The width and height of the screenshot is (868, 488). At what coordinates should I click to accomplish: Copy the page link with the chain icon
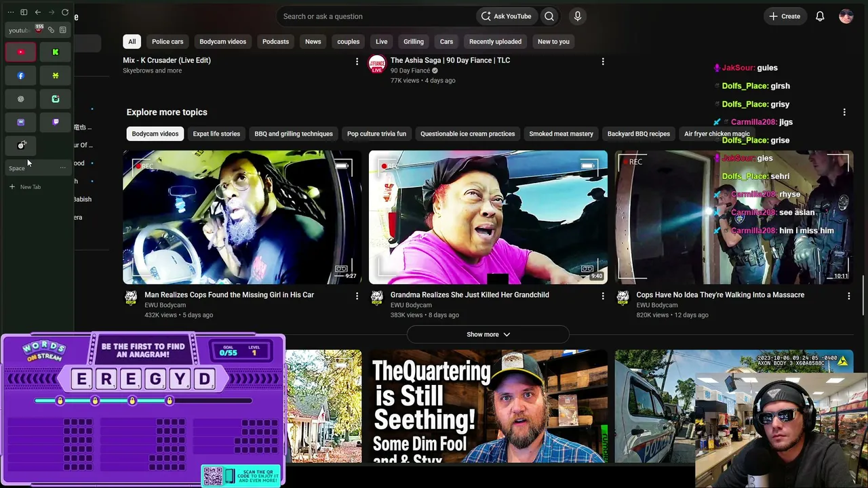[x=51, y=30]
